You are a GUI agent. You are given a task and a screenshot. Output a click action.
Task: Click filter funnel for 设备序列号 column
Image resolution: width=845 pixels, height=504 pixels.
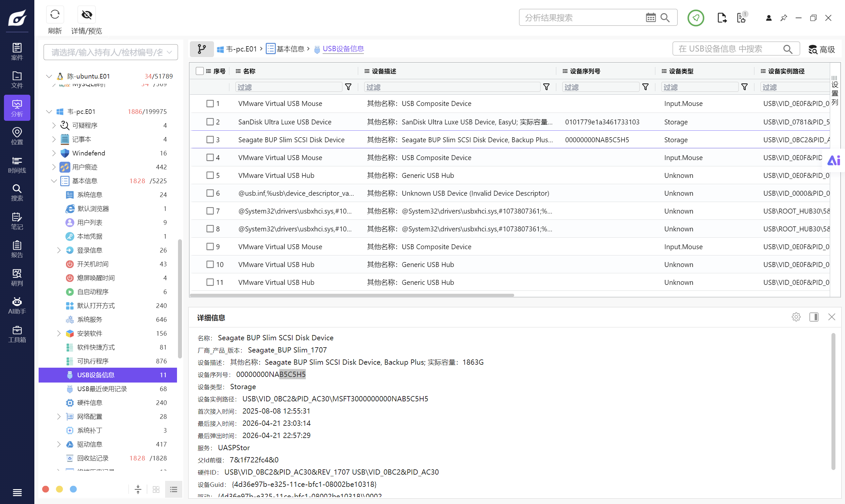click(645, 87)
